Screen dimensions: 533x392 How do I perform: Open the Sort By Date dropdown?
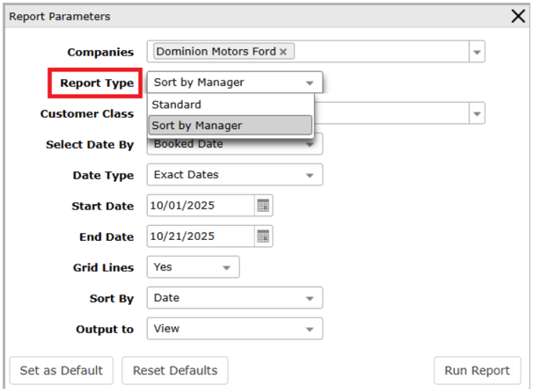(x=234, y=298)
